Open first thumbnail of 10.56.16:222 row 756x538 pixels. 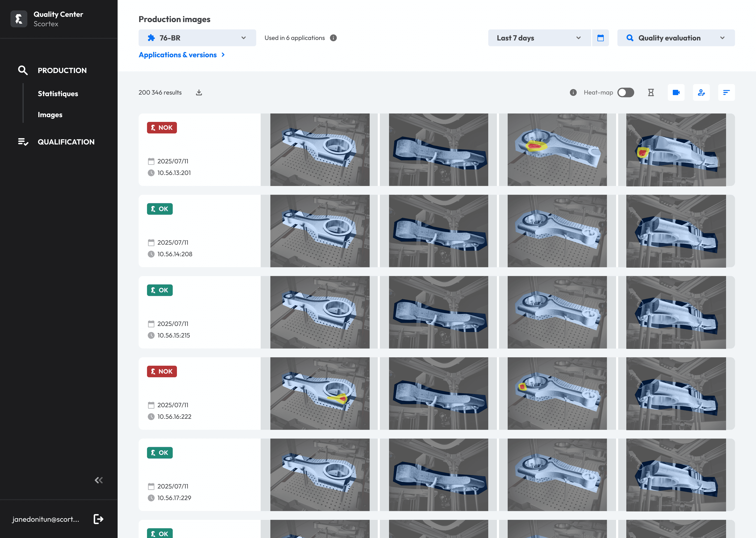(319, 393)
